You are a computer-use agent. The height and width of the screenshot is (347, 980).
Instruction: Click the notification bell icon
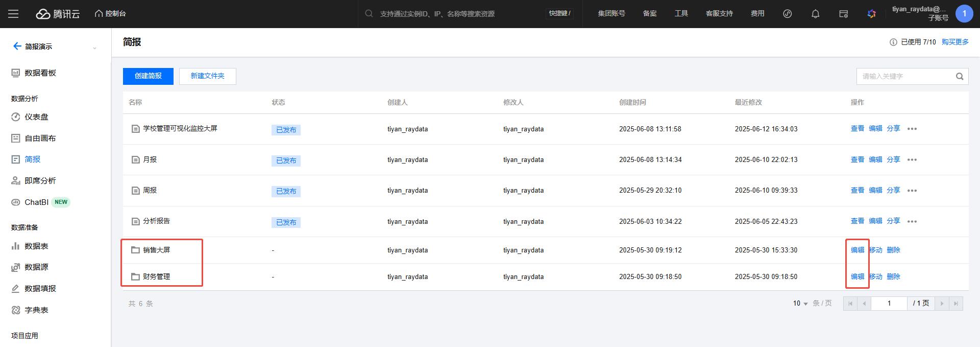[x=815, y=14]
